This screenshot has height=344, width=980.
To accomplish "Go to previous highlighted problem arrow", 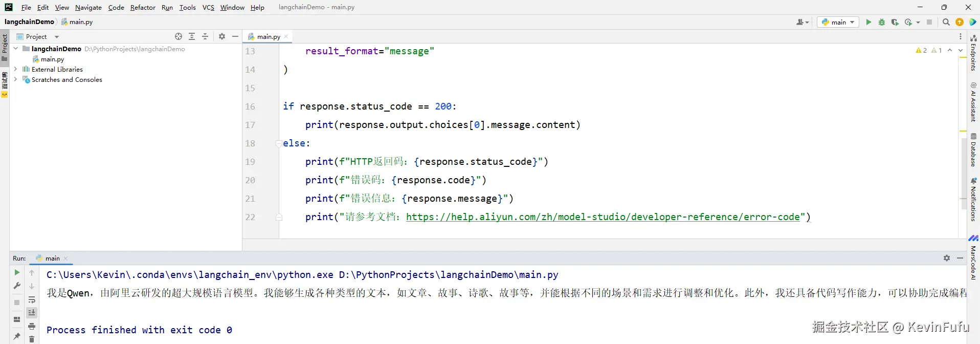I will pyautogui.click(x=950, y=50).
